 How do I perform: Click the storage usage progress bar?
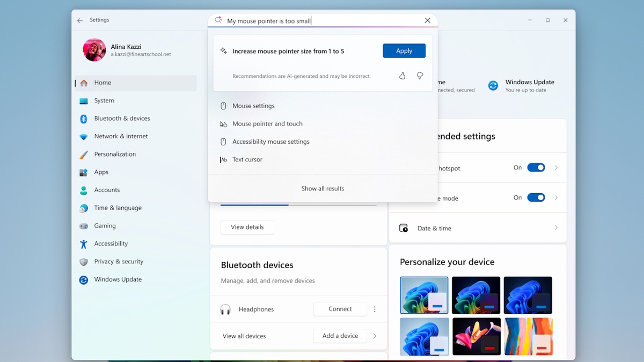tap(298, 205)
